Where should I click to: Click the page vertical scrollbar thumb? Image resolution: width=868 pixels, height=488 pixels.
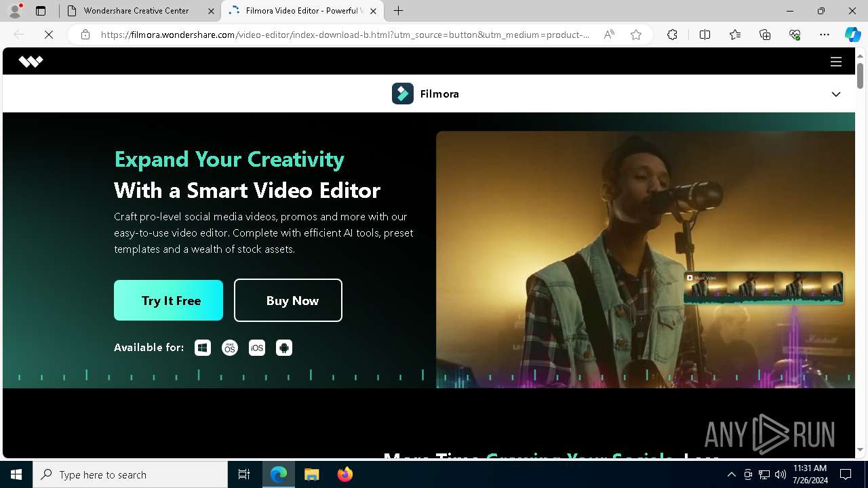860,75
